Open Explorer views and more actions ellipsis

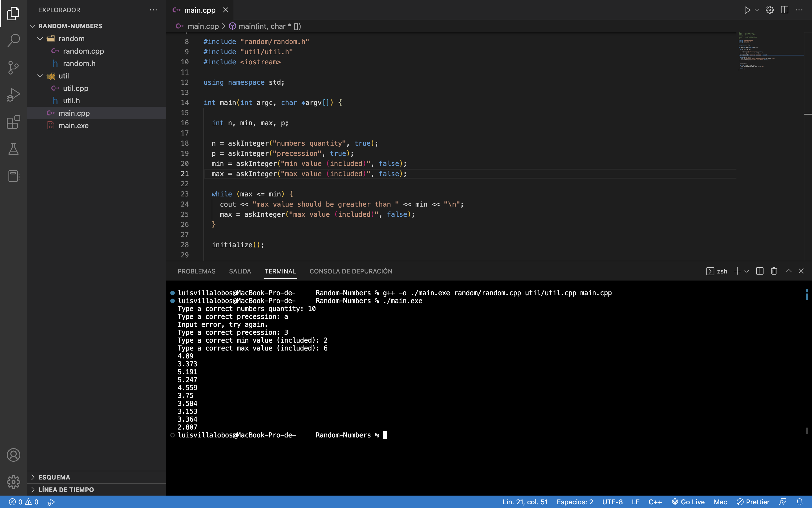[x=153, y=10]
